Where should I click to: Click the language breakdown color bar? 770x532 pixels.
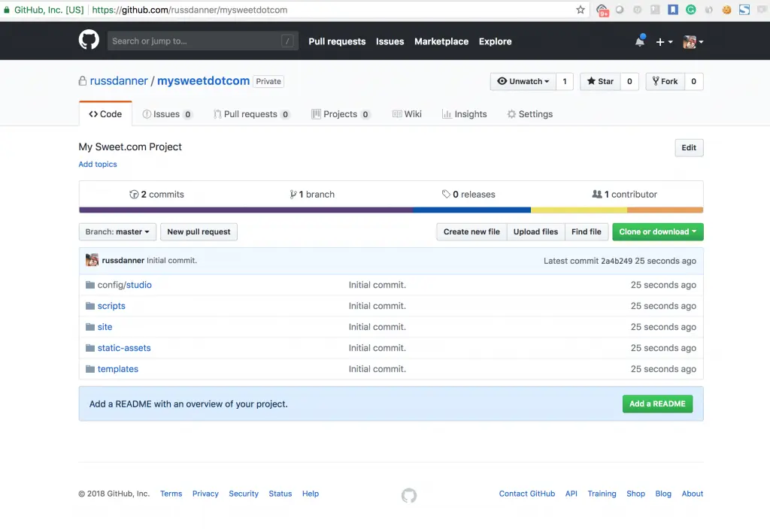coord(391,210)
